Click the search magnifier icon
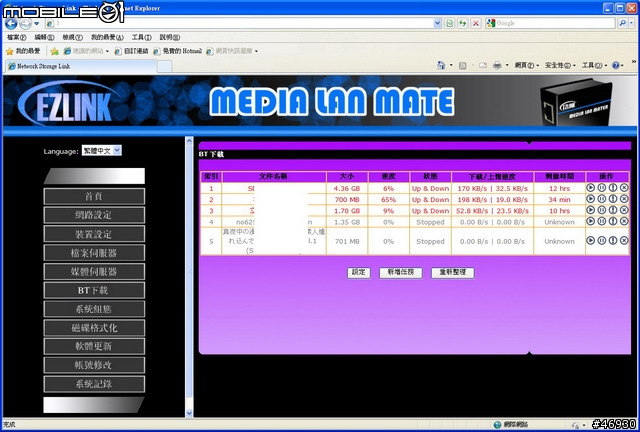Screen dimensions: 640x432 click(622, 23)
